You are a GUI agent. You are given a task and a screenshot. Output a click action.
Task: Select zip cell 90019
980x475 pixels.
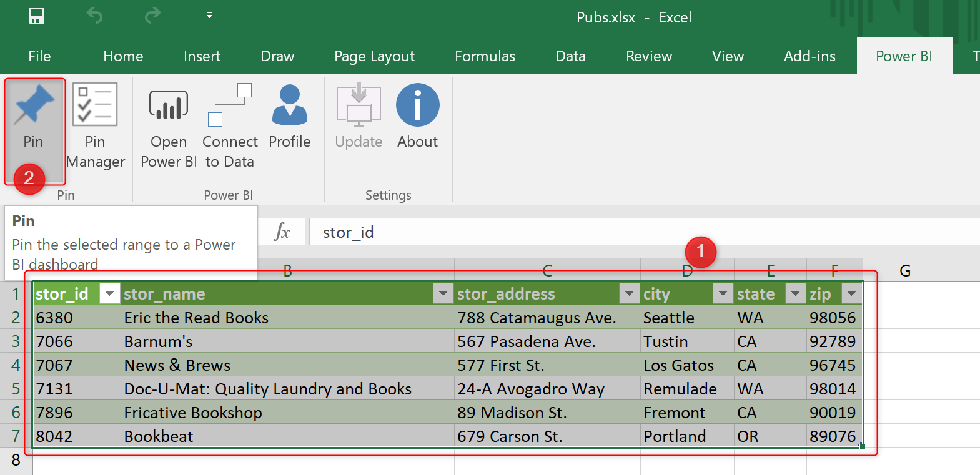click(834, 412)
